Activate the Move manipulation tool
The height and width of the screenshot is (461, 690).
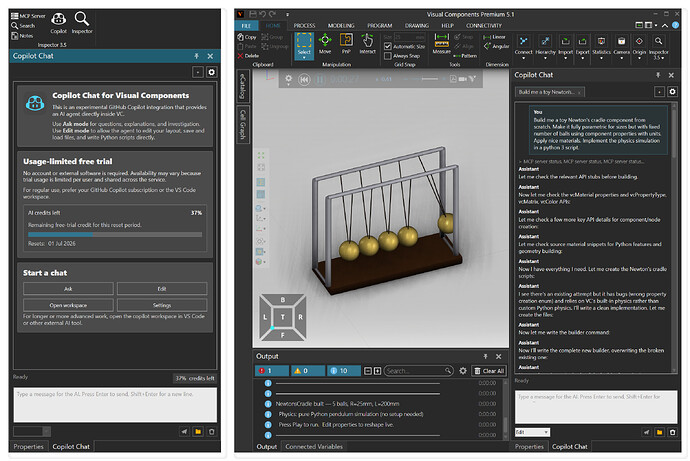[x=325, y=44]
